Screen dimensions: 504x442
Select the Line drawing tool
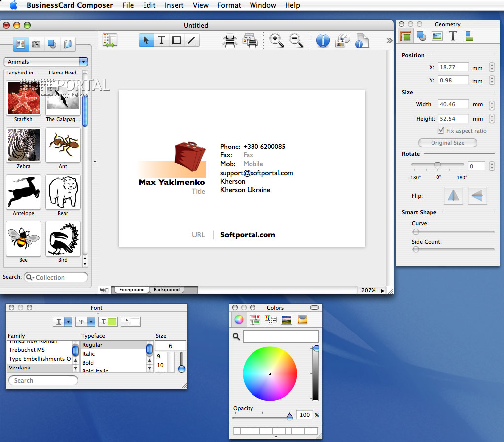[191, 40]
